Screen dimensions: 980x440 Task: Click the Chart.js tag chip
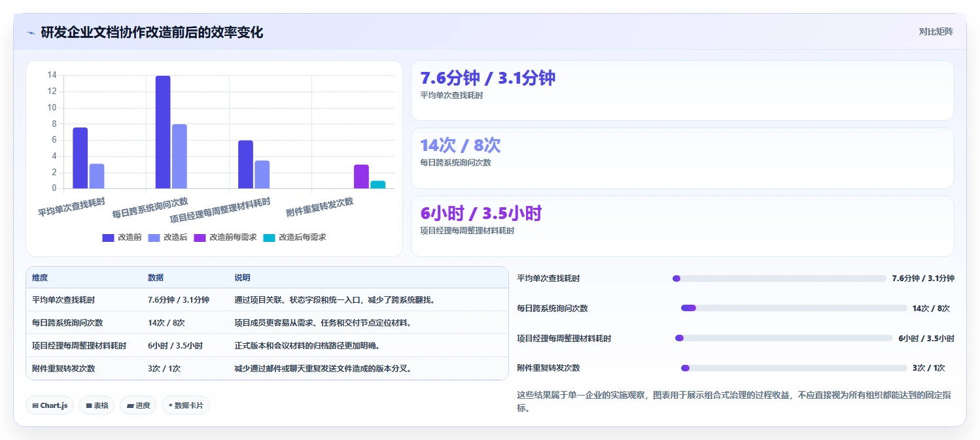(x=50, y=405)
